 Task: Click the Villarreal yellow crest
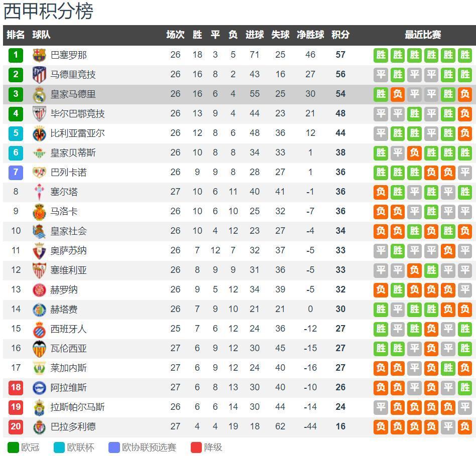click(39, 133)
